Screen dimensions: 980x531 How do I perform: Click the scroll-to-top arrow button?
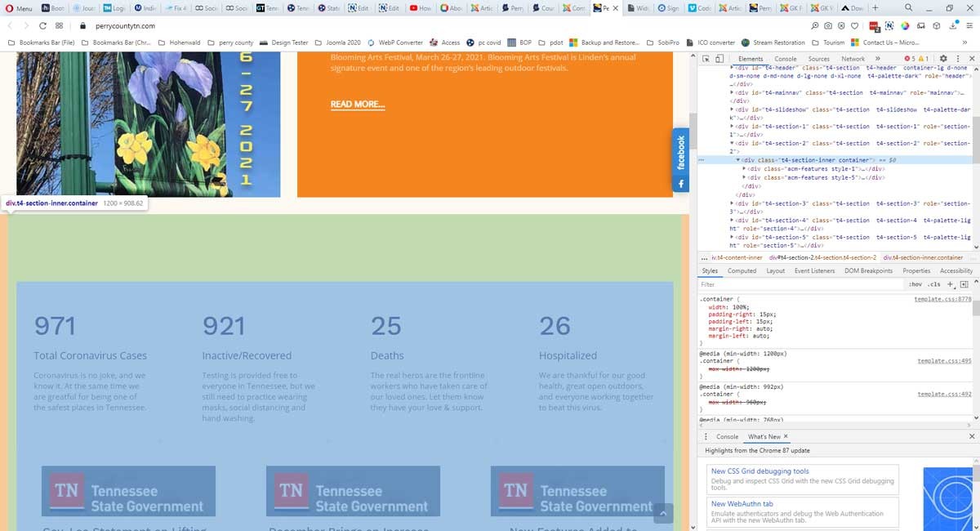663,513
